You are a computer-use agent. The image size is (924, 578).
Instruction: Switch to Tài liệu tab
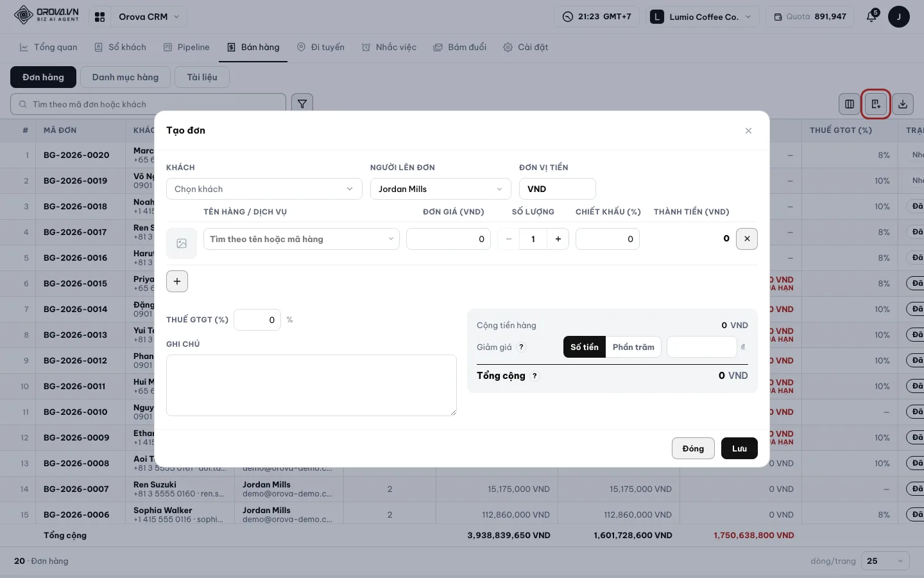pyautogui.click(x=202, y=77)
